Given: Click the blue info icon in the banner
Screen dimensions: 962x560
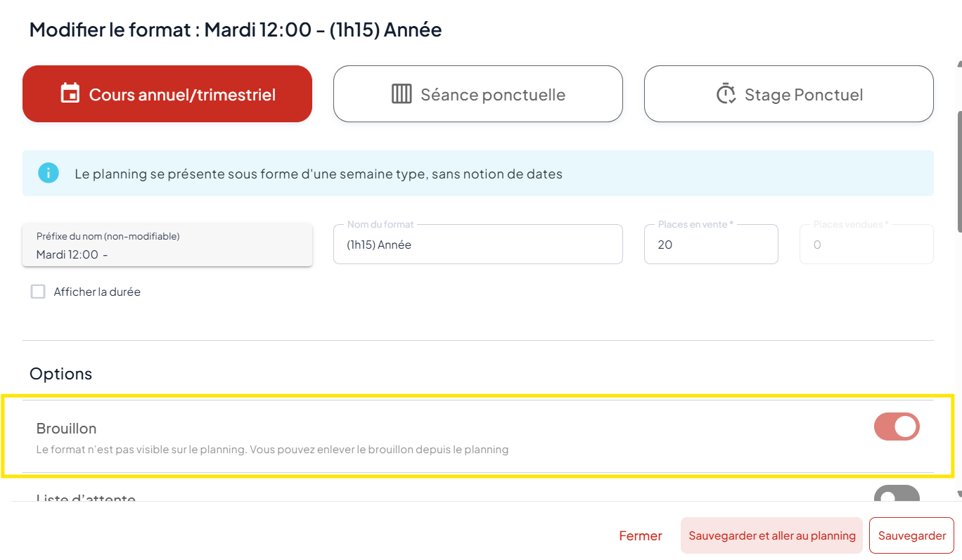Looking at the screenshot, I should pyautogui.click(x=49, y=173).
